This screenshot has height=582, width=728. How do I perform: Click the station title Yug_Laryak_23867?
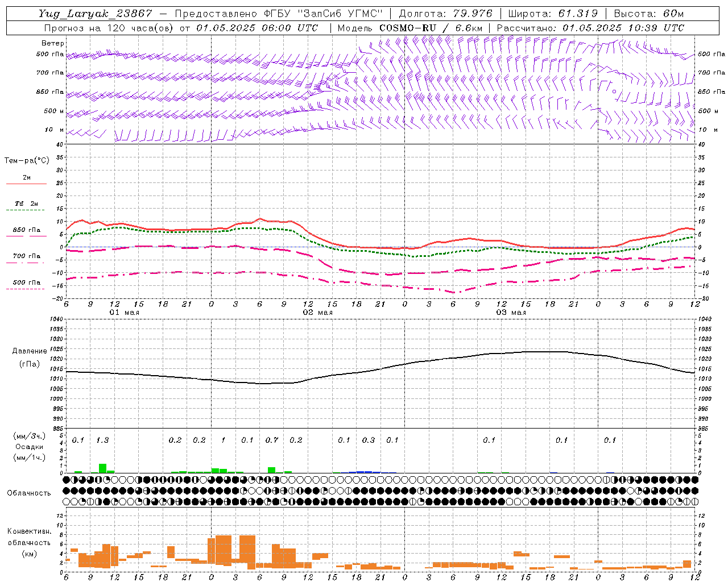click(95, 14)
